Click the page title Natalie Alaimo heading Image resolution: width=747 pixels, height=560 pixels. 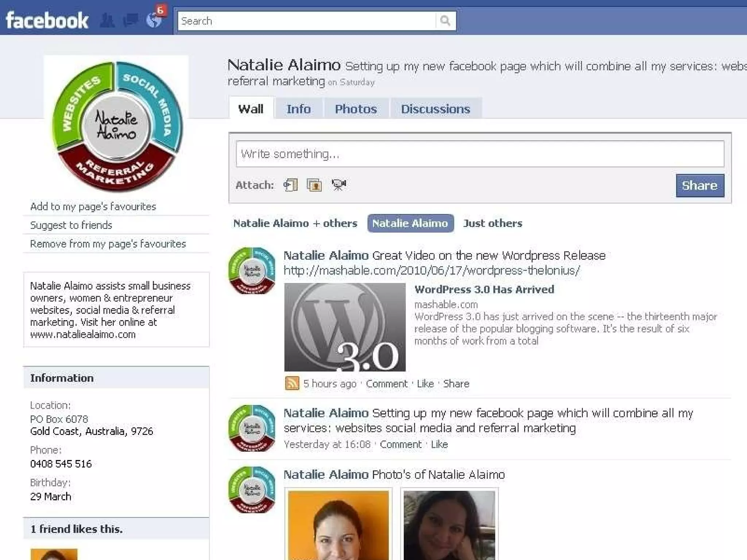tap(284, 65)
